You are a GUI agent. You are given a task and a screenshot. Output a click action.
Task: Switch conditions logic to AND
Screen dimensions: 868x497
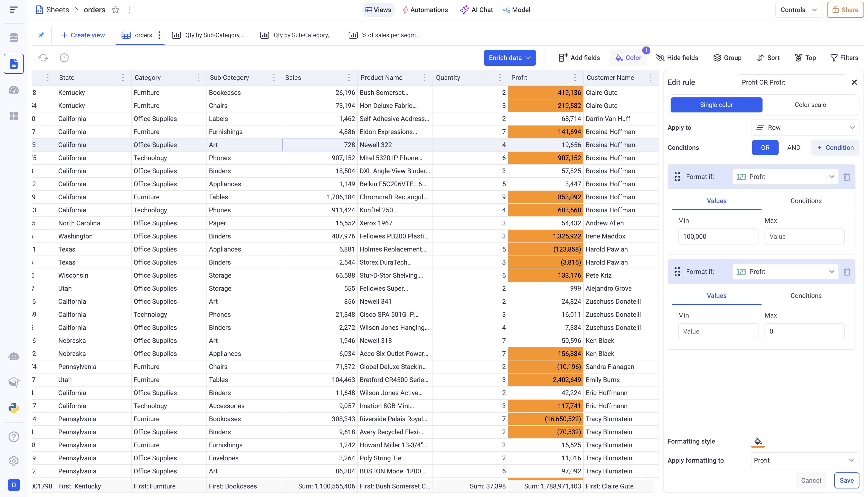(794, 147)
